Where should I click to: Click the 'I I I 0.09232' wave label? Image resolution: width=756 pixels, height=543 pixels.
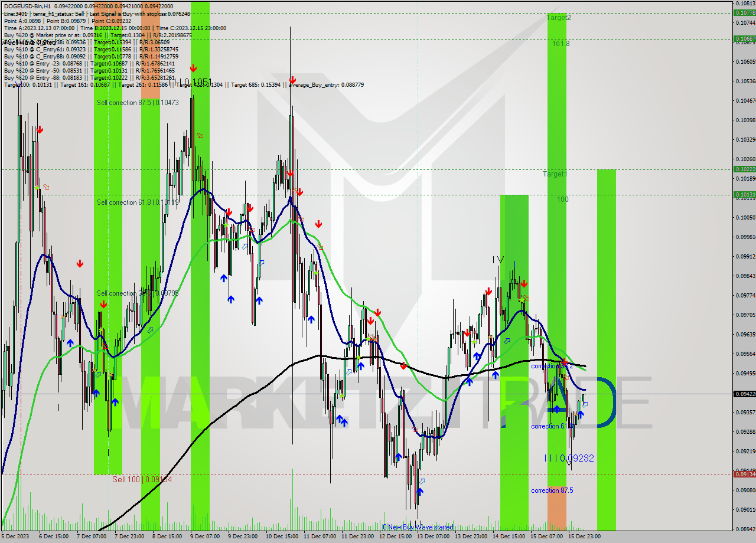(x=569, y=458)
